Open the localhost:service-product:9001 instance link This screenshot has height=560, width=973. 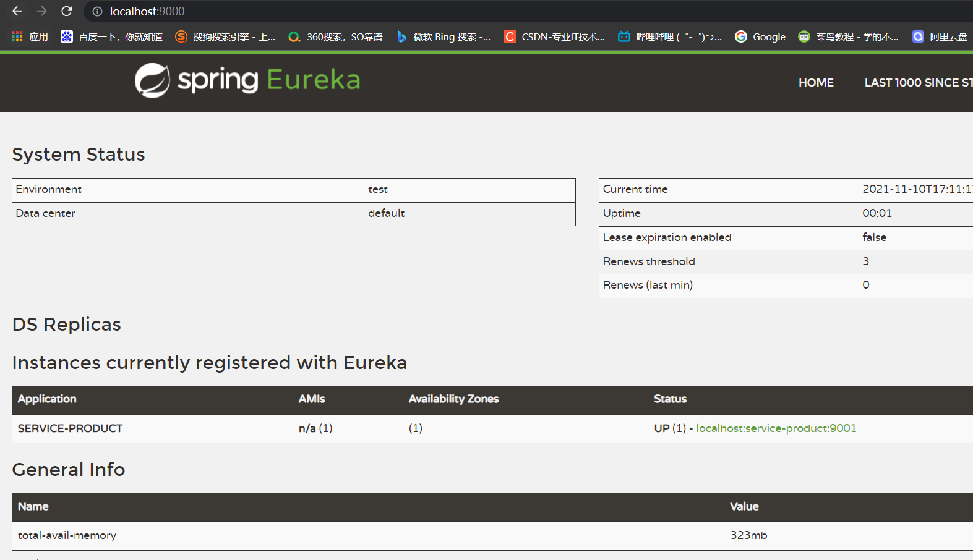pos(776,428)
